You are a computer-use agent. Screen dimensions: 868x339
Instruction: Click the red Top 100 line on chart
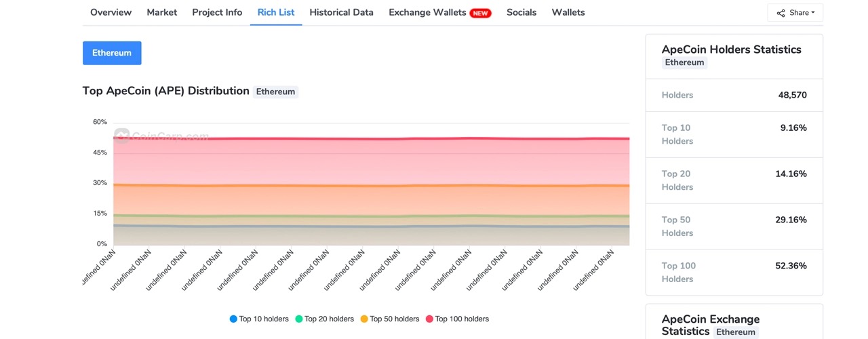(x=372, y=138)
